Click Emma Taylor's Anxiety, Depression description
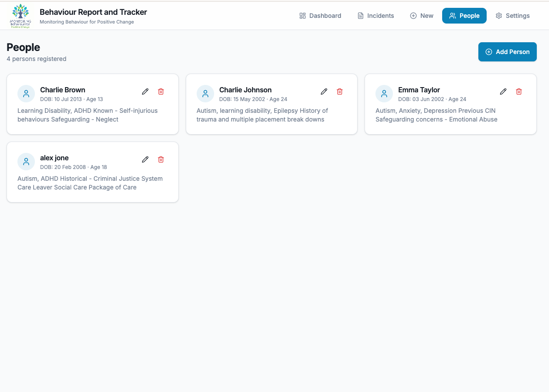The width and height of the screenshot is (549, 392). [x=436, y=115]
